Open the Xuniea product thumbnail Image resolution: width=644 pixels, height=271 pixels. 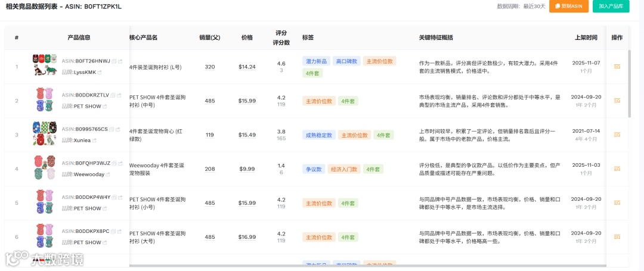coord(45,133)
